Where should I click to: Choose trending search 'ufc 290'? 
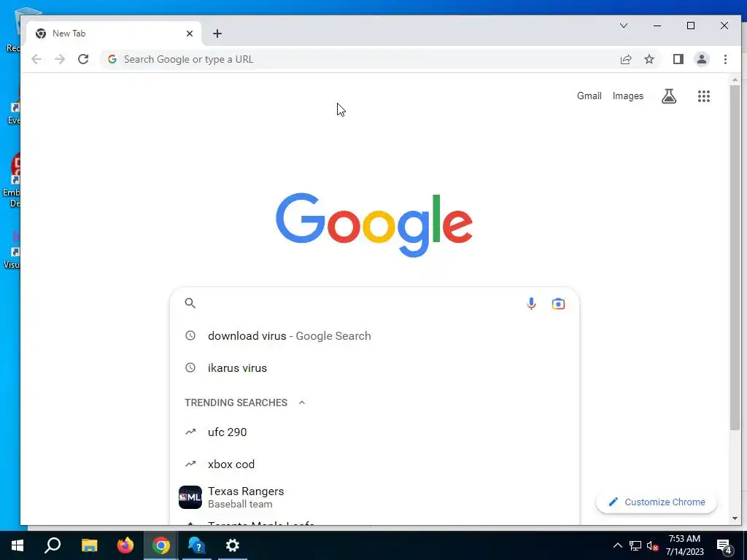(374, 432)
